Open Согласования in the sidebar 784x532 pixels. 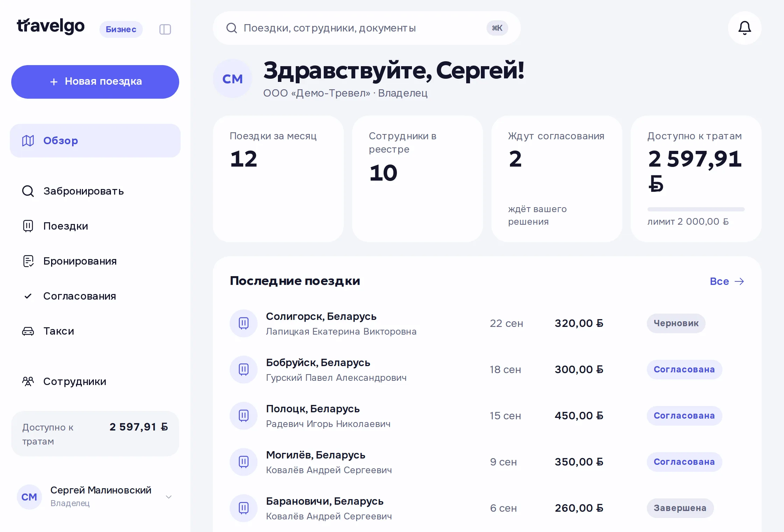tap(95, 296)
